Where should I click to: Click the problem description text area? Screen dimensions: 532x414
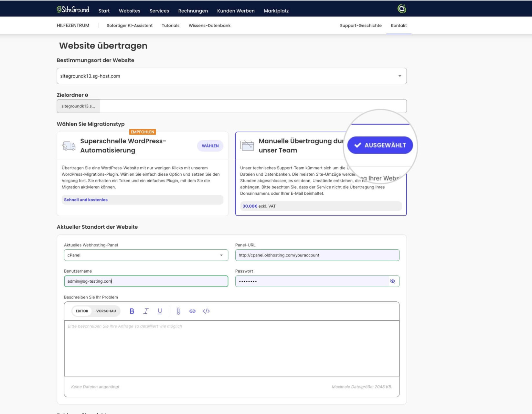232,348
